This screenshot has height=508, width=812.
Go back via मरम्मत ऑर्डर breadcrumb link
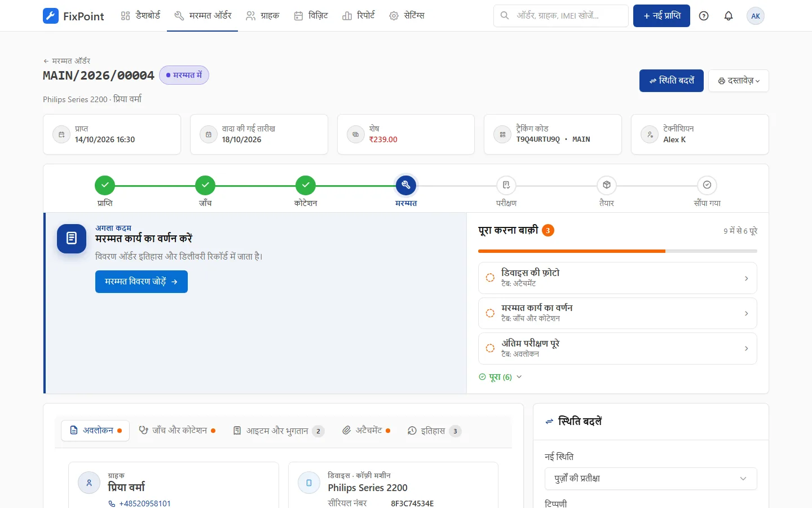[67, 60]
